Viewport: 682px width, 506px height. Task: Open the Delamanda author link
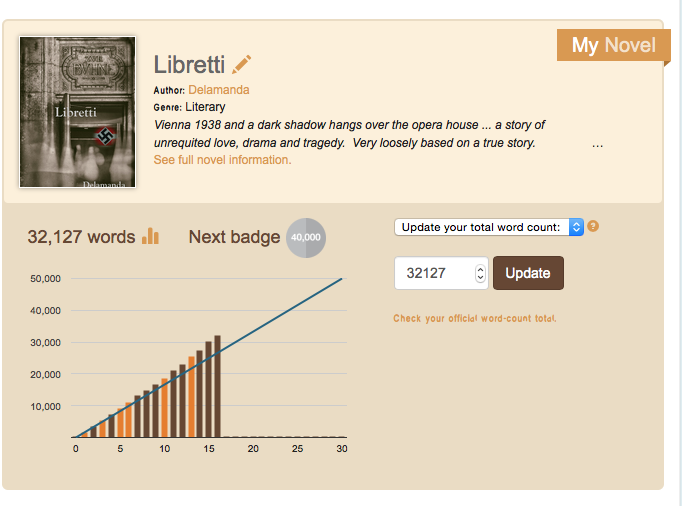tap(219, 90)
